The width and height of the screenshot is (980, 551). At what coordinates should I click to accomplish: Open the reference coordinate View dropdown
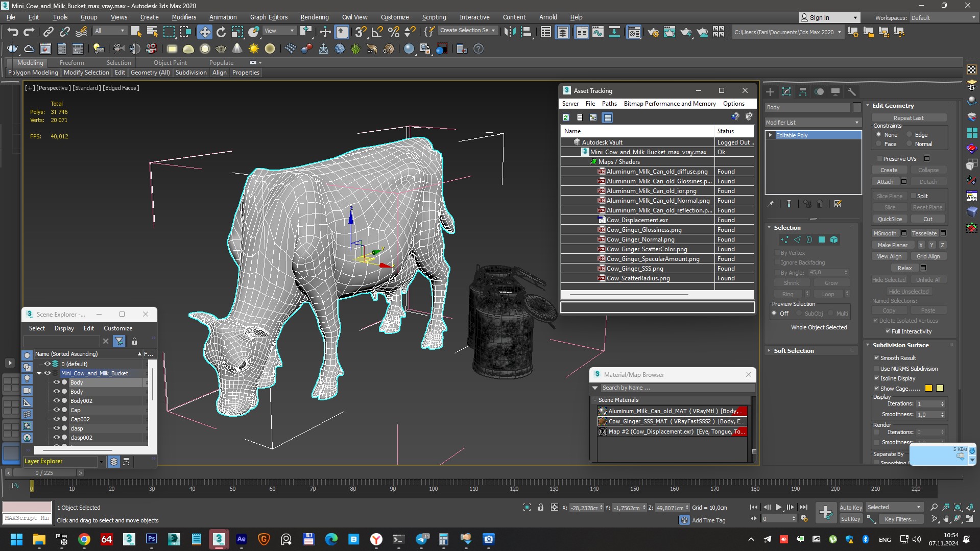pos(279,31)
